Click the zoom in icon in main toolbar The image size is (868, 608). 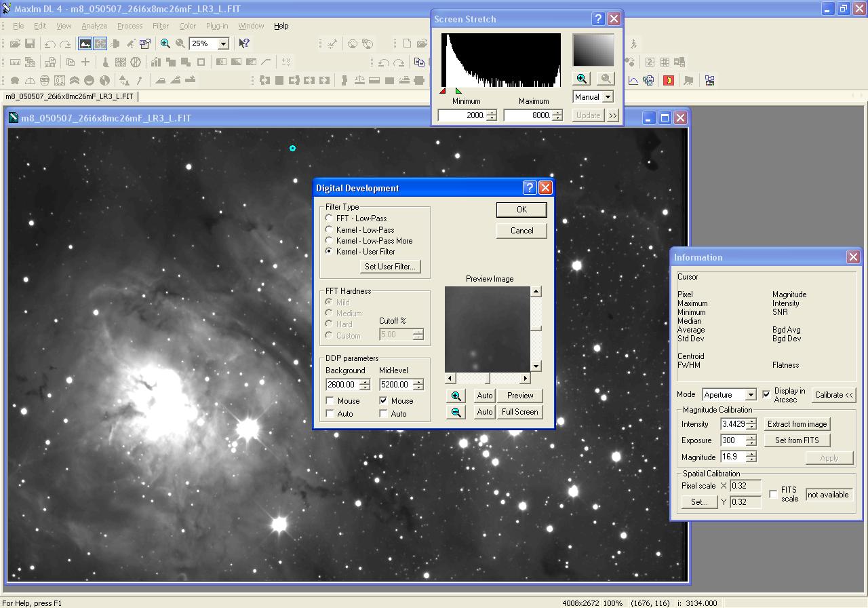pos(165,43)
